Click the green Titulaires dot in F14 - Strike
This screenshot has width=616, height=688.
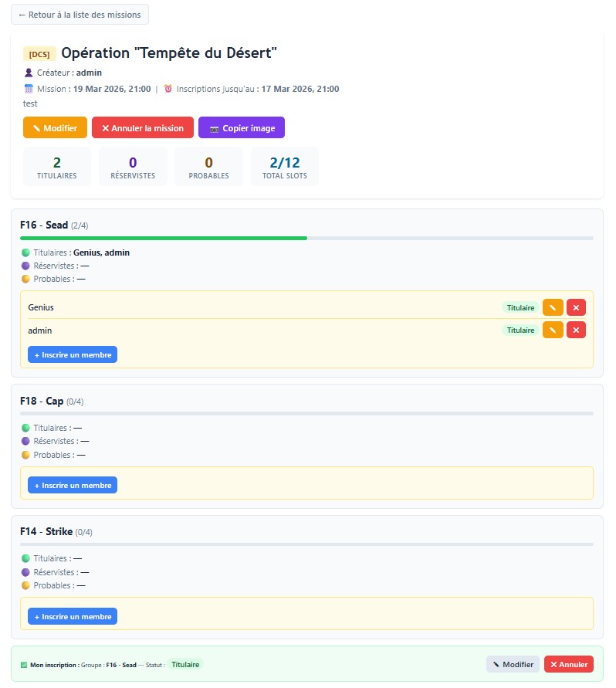(x=25, y=558)
